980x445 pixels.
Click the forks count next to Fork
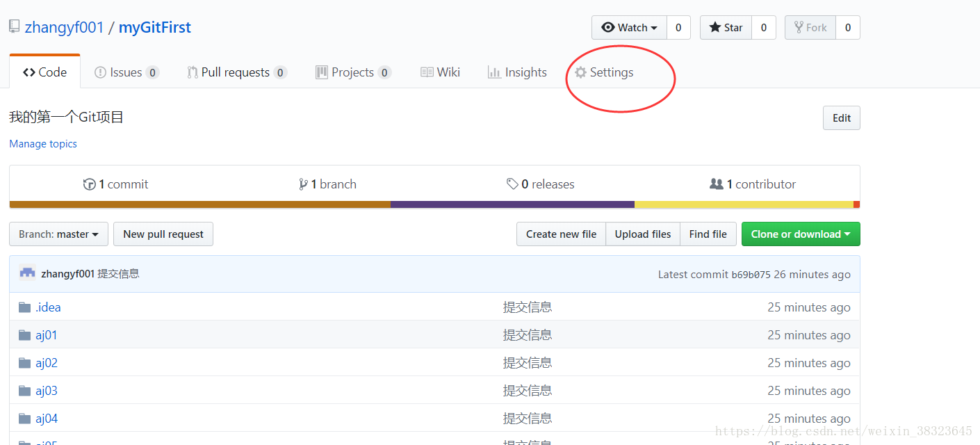(x=848, y=28)
